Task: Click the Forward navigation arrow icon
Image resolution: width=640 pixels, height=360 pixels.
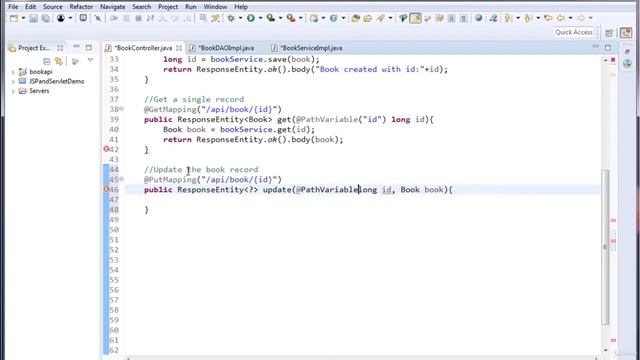Action: pos(581,18)
